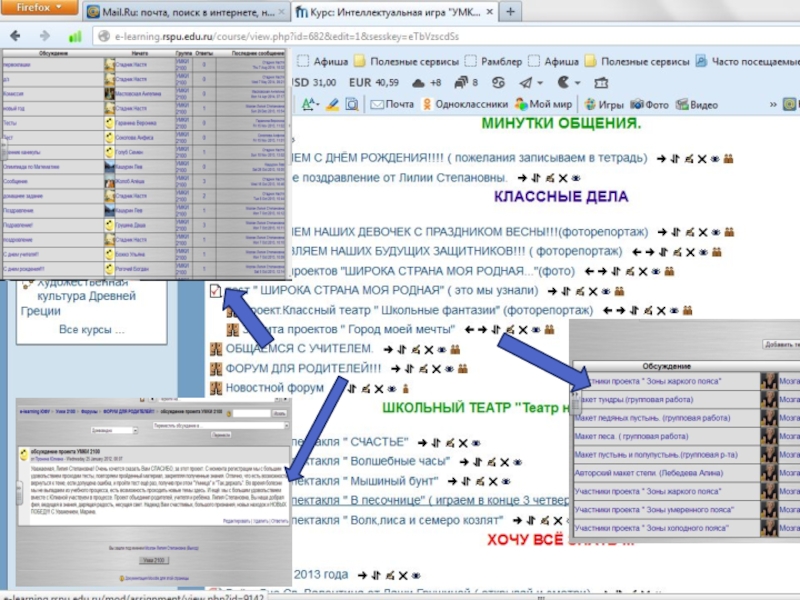This screenshot has width=800, height=600.
Task: Toggle groups for 'Город моей мечты'
Action: (549, 330)
